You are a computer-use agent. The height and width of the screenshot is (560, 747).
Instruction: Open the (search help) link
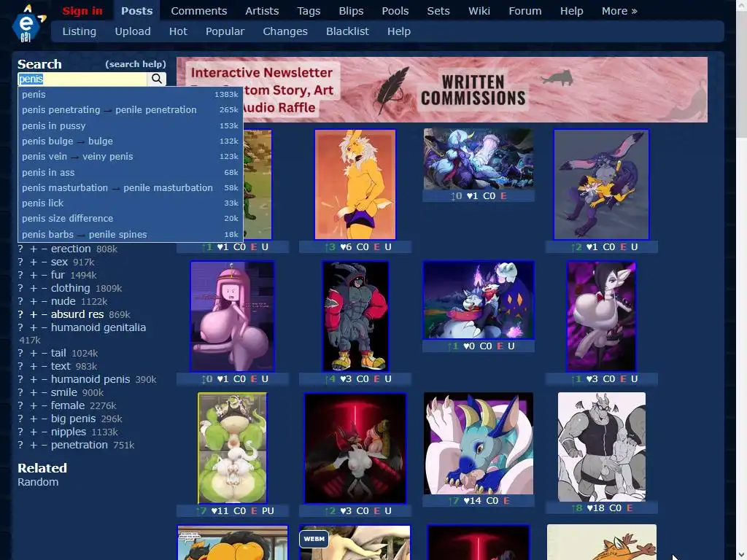(x=135, y=64)
